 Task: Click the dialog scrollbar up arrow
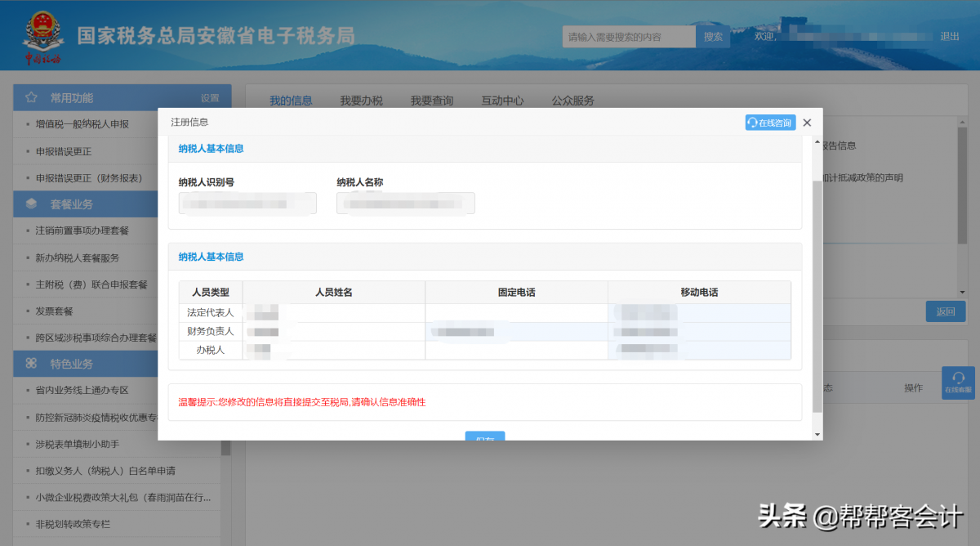[x=817, y=142]
